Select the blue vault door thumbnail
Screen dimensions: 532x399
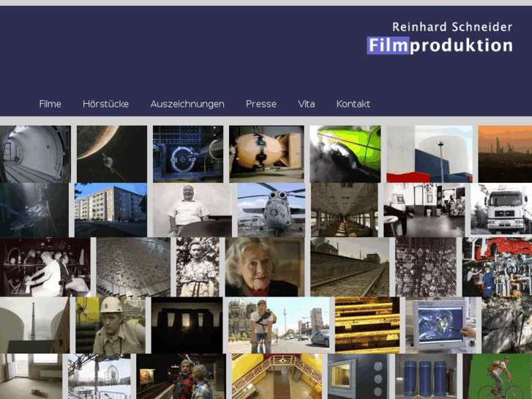click(188, 154)
